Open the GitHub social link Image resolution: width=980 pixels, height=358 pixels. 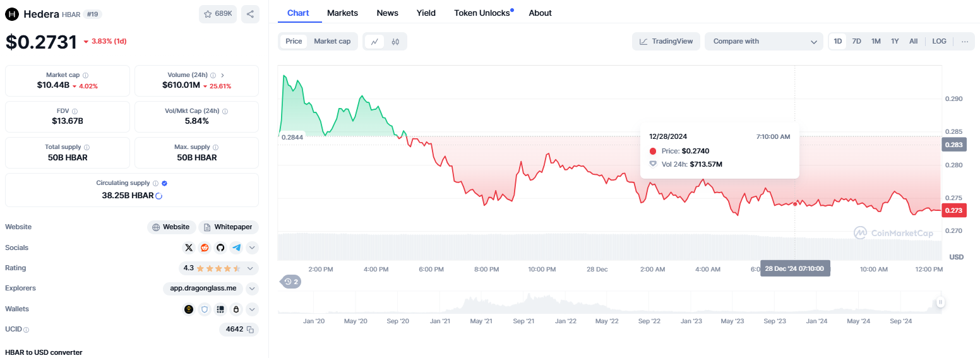220,248
